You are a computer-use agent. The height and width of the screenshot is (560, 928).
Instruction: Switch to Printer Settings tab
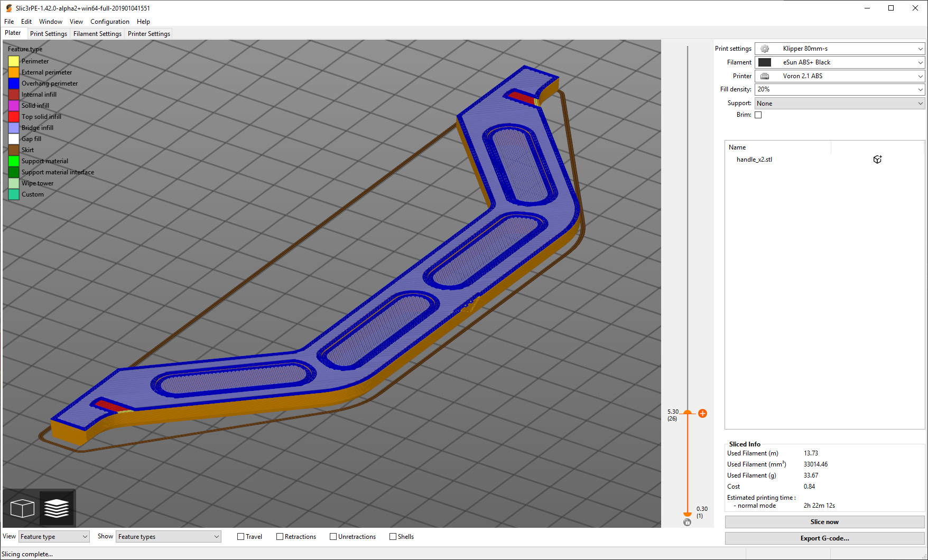tap(149, 33)
